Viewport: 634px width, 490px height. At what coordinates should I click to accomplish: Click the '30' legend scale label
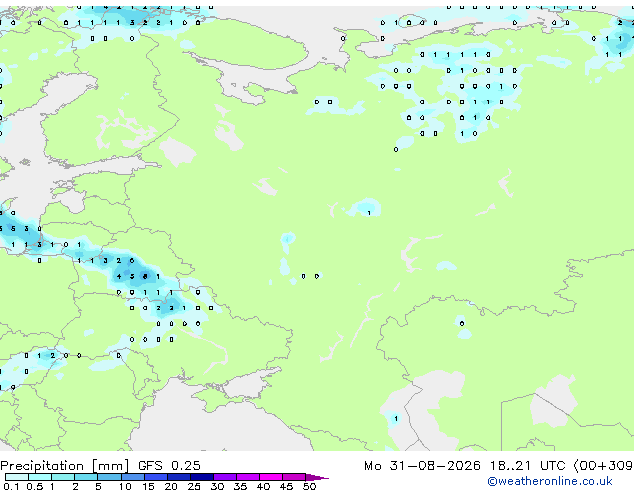(217, 486)
